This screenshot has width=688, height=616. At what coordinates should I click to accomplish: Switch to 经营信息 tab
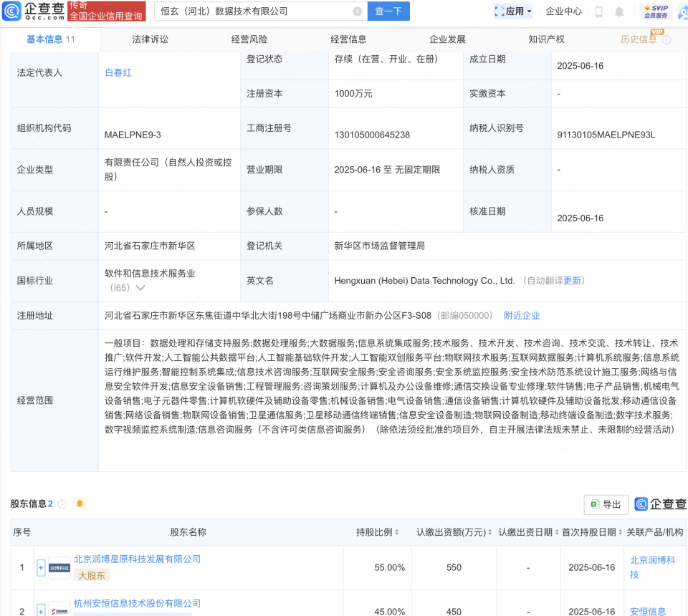(x=348, y=39)
